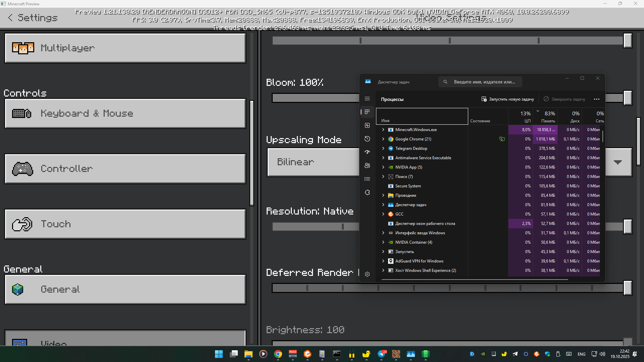Open Controller settings tab
This screenshot has height=362, width=644.
click(x=125, y=169)
